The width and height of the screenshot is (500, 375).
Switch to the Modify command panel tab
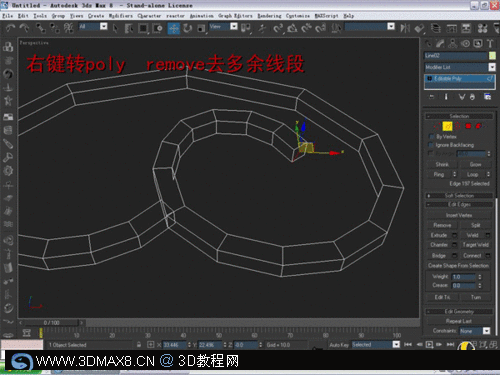(440, 44)
